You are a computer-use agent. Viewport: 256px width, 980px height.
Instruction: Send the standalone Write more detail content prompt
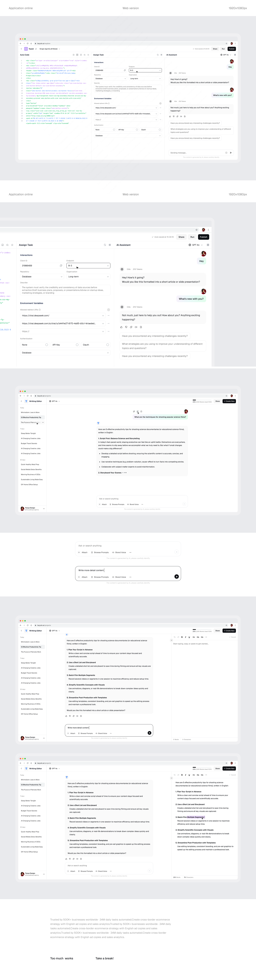click(x=176, y=576)
